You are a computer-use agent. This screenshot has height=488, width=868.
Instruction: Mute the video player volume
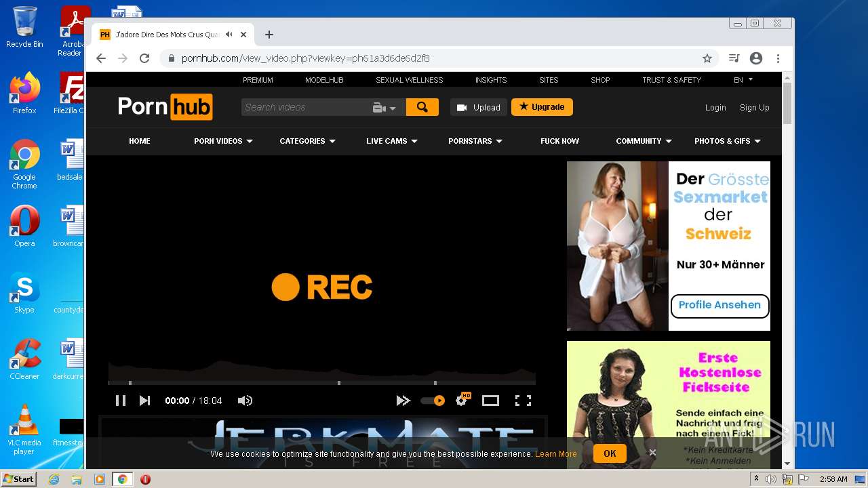(245, 401)
